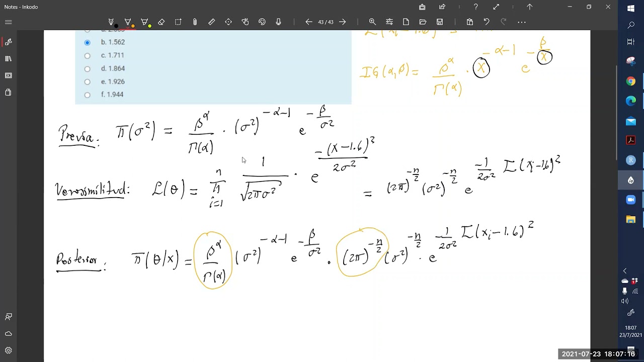
Task: Select the orange pen tool
Action: 128,22
